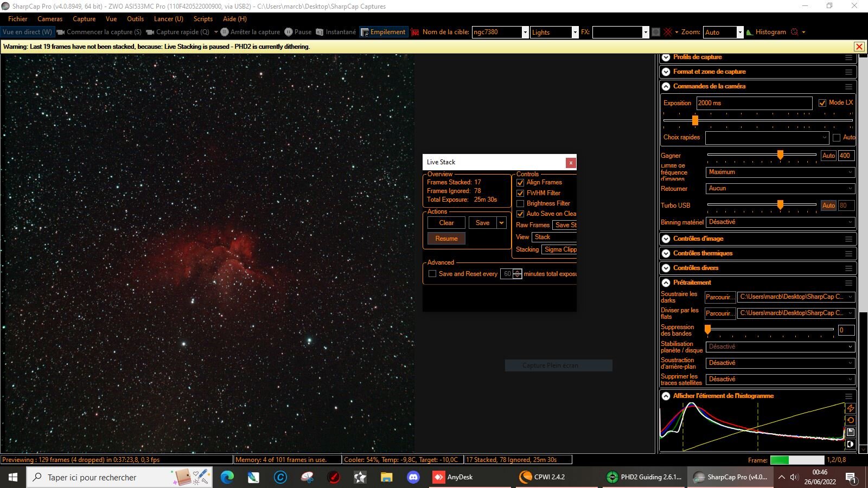Enable Save and Reset every checkbox
This screenshot has height=488, width=868.
432,274
